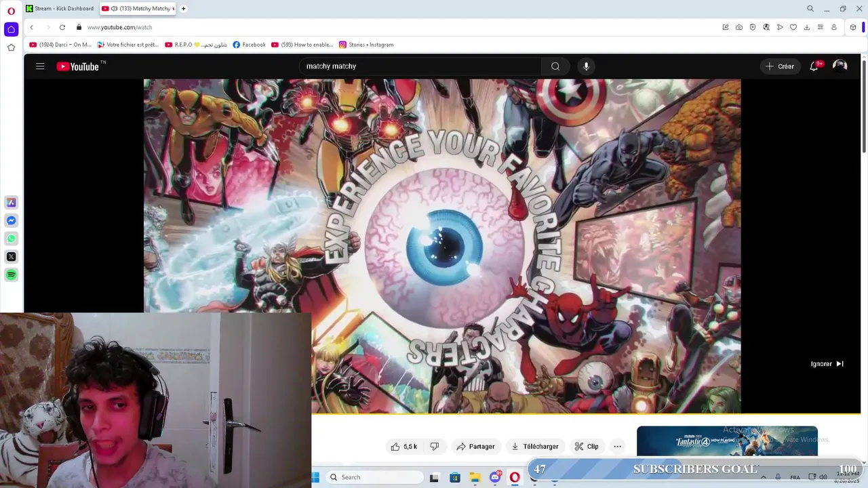Open WhatsApp in Opera sidebar
The image size is (868, 488).
click(11, 239)
